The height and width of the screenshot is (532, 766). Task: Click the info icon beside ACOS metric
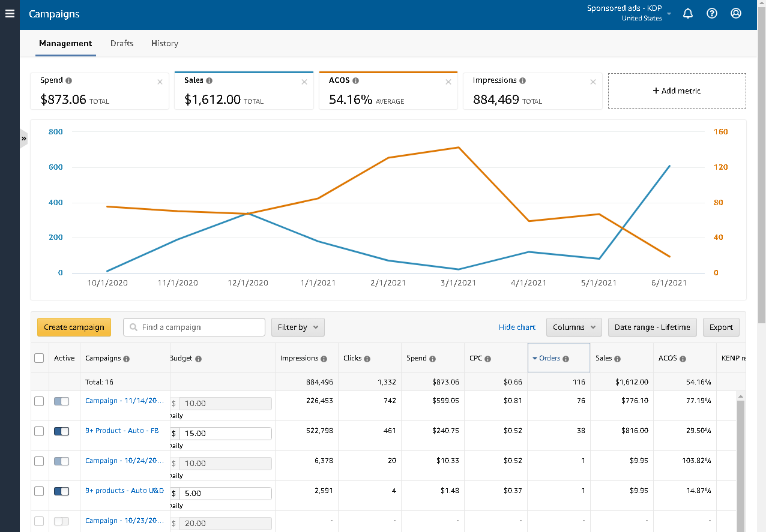[356, 80]
